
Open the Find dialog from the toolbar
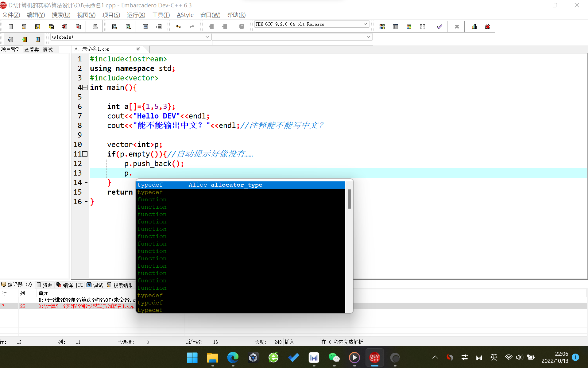(x=115, y=27)
